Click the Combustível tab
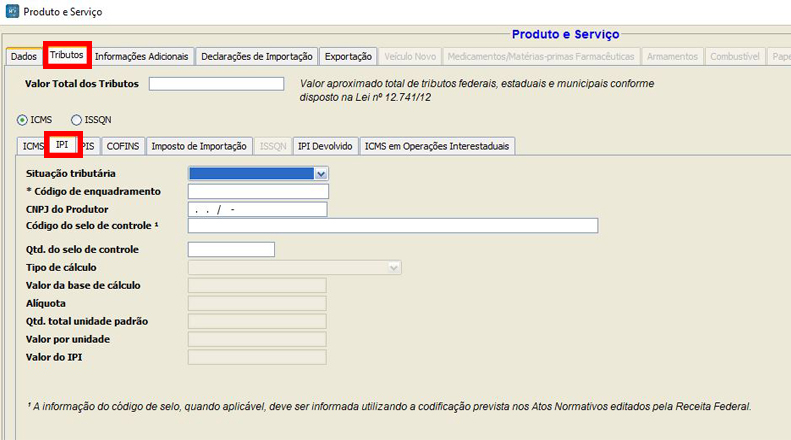 pyautogui.click(x=734, y=57)
